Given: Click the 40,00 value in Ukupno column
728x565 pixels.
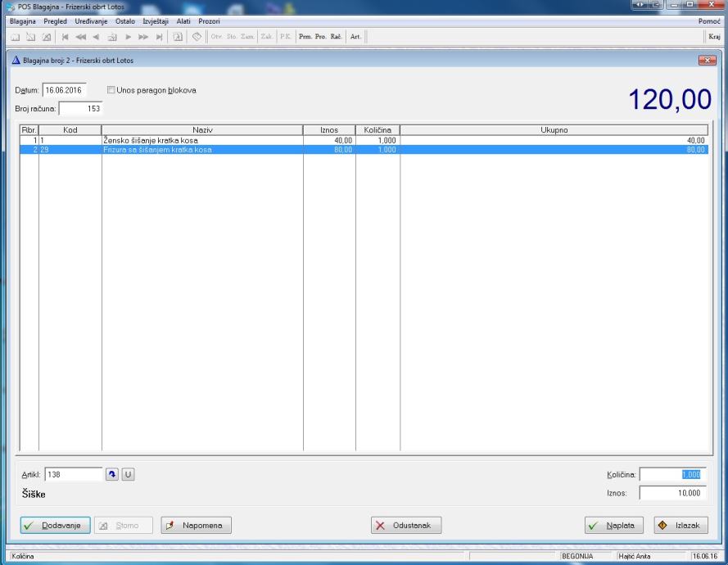Looking at the screenshot, I should tap(695, 140).
